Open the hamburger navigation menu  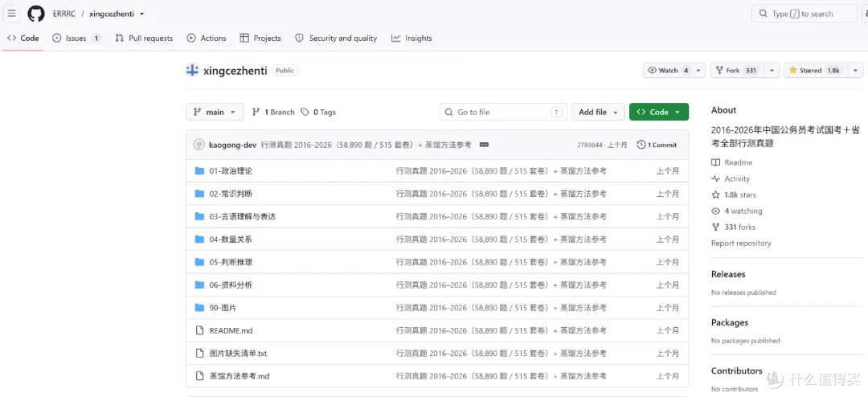(x=11, y=14)
